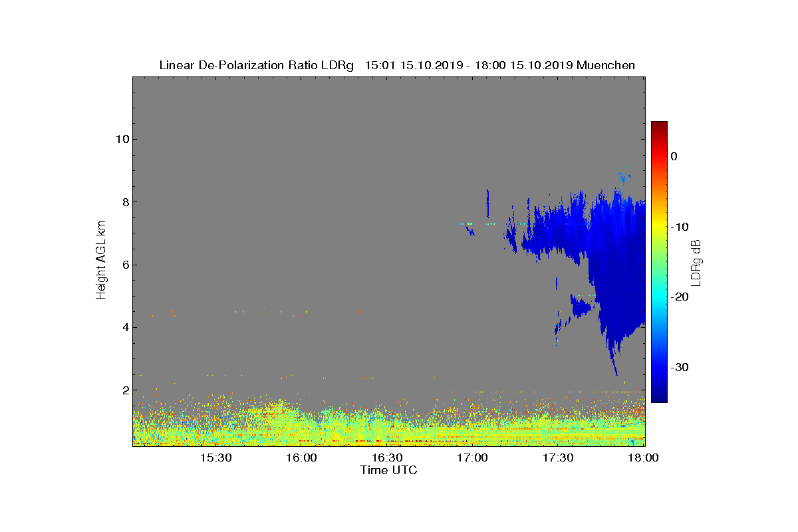Click the 16:00 time tick label
The width and height of the screenshot is (798, 532).
click(301, 458)
